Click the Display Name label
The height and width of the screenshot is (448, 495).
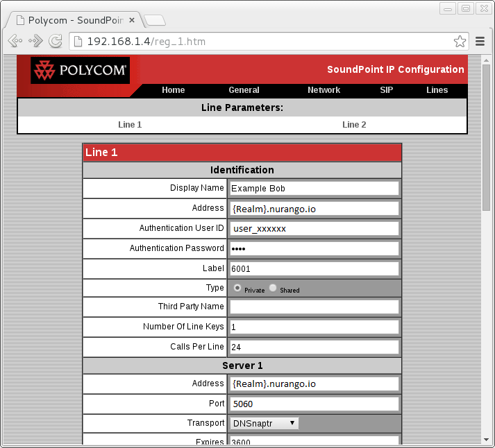tap(197, 188)
